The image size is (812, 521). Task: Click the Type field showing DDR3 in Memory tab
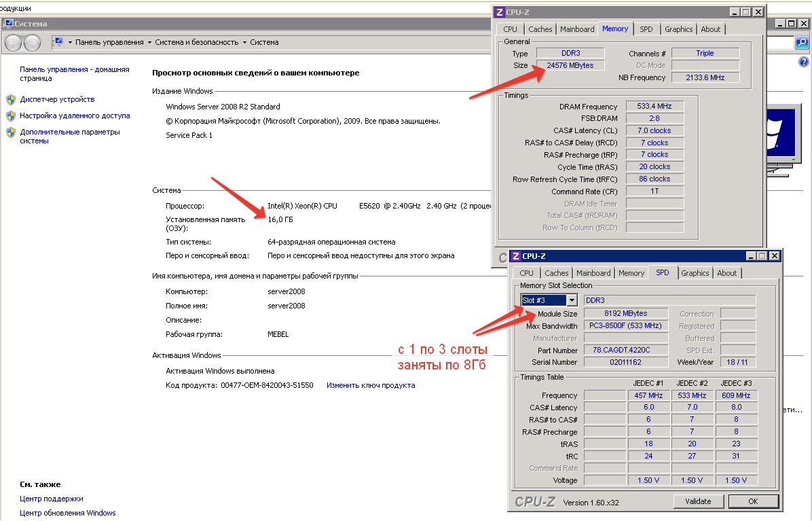[570, 54]
